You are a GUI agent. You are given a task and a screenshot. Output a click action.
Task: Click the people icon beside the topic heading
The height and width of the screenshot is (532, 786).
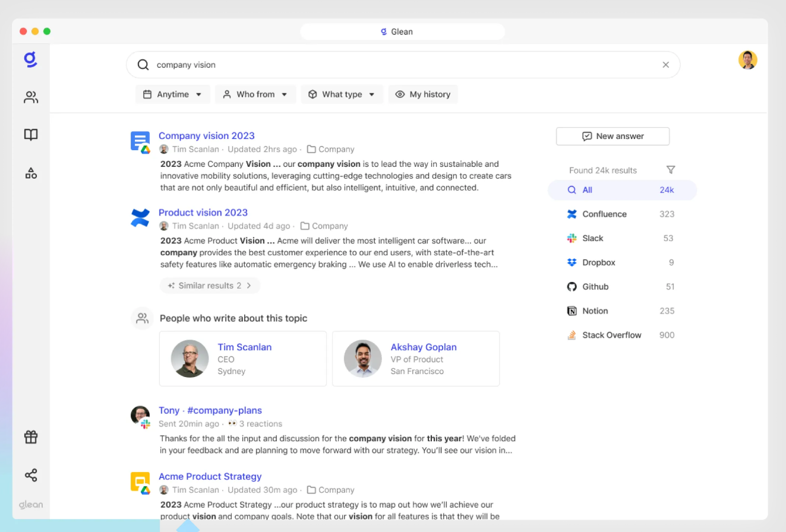(142, 318)
